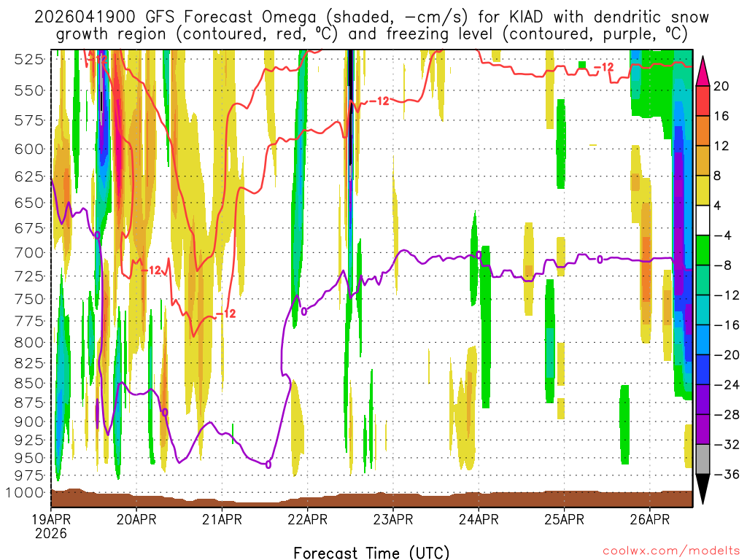Click the colorbar value label 20

[x=721, y=86]
